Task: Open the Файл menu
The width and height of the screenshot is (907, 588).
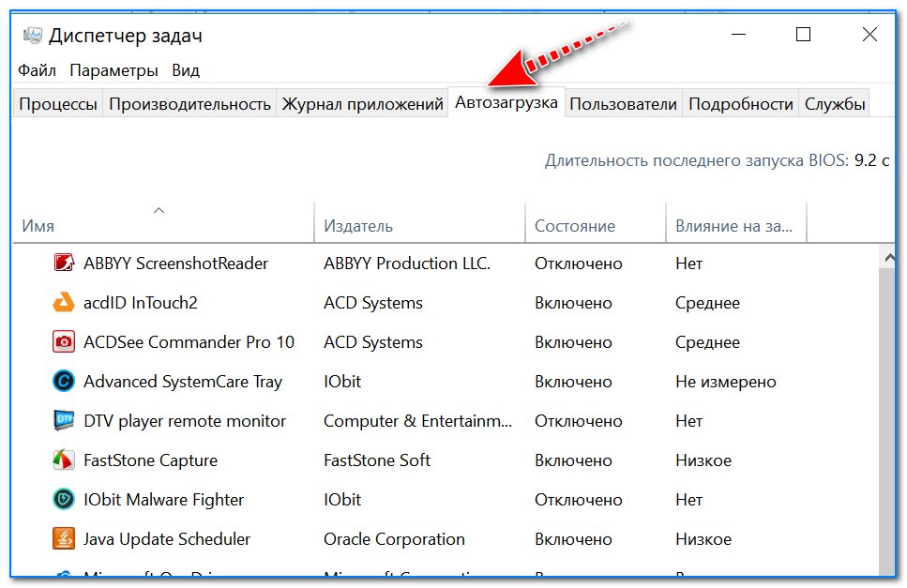Action: [37, 70]
